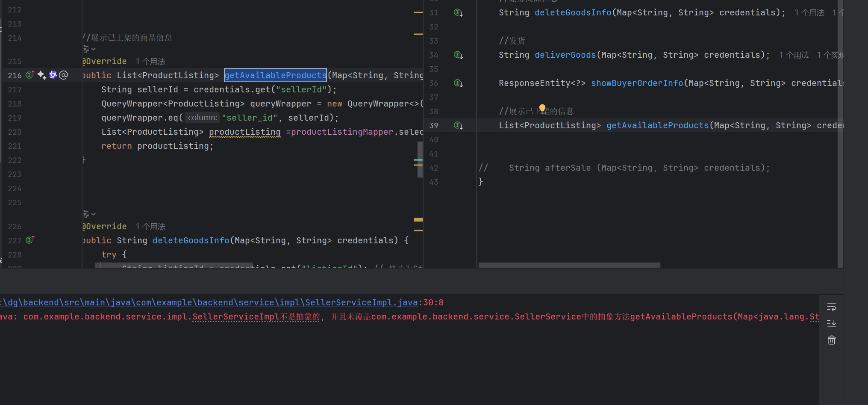Click deleteGoodsInfo on line 227
The height and width of the screenshot is (405, 868).
(191, 241)
